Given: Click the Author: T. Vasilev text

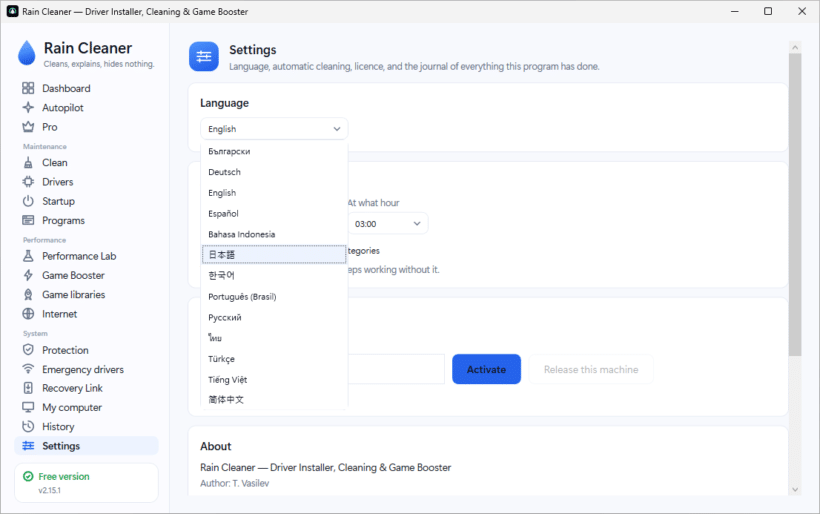Looking at the screenshot, I should click(234, 483).
